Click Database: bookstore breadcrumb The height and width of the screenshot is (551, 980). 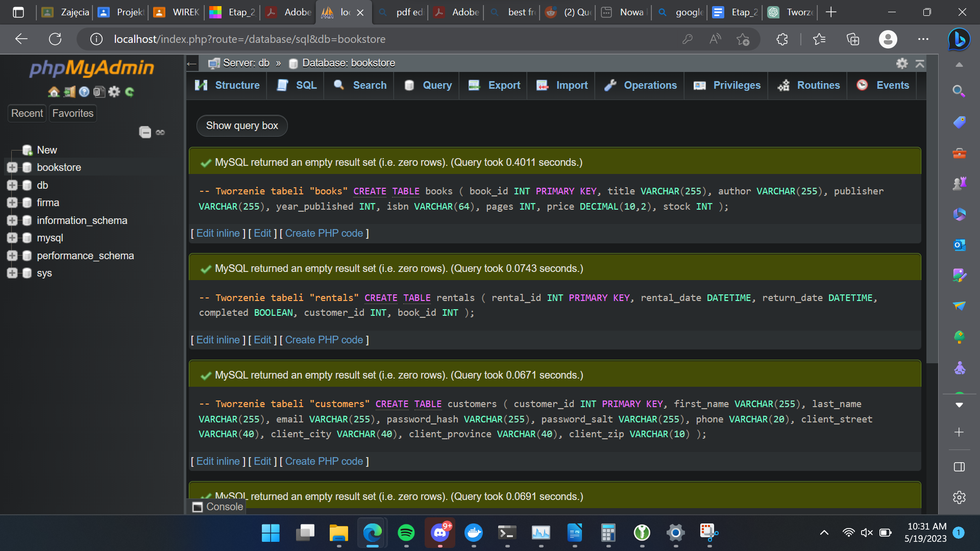tap(349, 63)
